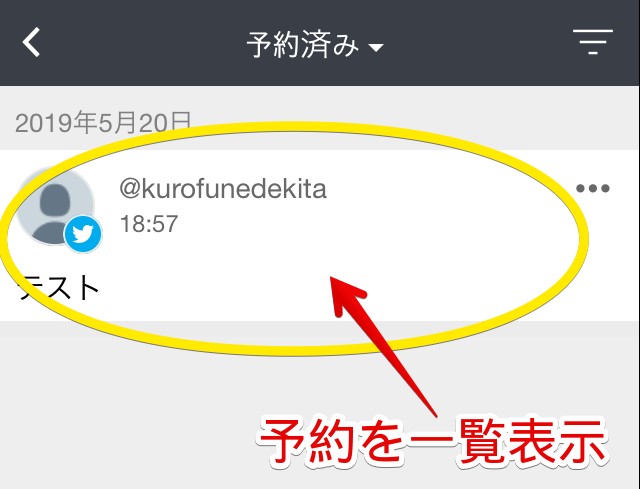
Task: Open the テスト post text
Action: 59,288
